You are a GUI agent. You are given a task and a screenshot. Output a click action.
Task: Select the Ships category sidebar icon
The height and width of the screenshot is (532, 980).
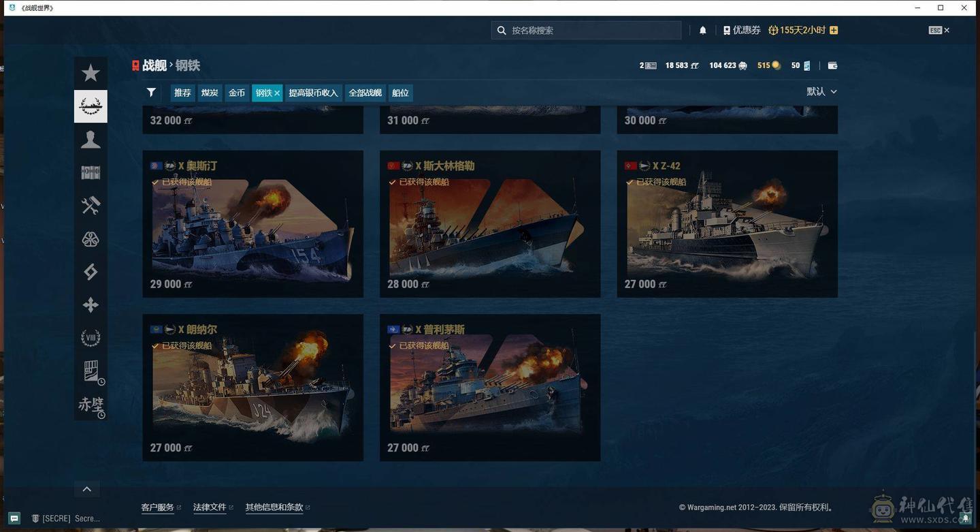click(91, 106)
